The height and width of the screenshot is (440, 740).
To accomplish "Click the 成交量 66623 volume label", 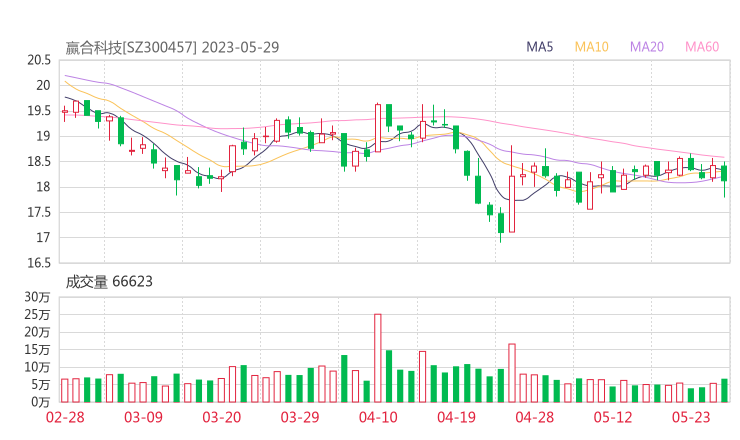I will click(109, 282).
